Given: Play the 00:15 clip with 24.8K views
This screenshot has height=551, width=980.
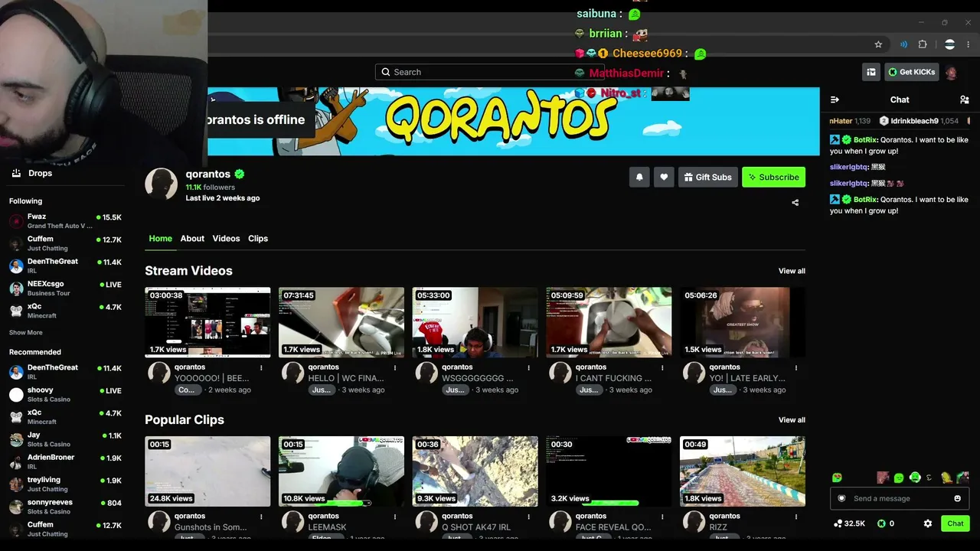Looking at the screenshot, I should [x=207, y=471].
